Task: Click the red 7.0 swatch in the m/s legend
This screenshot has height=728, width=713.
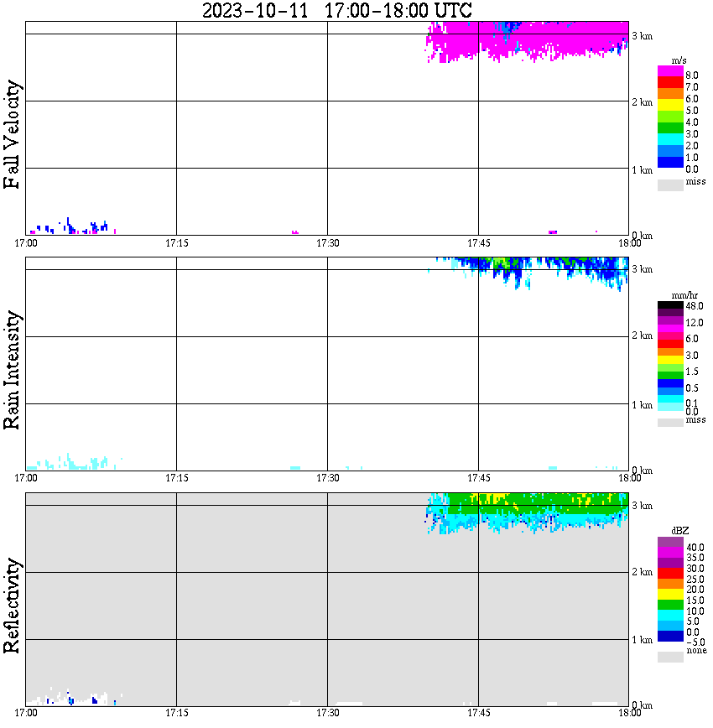Action: point(670,83)
